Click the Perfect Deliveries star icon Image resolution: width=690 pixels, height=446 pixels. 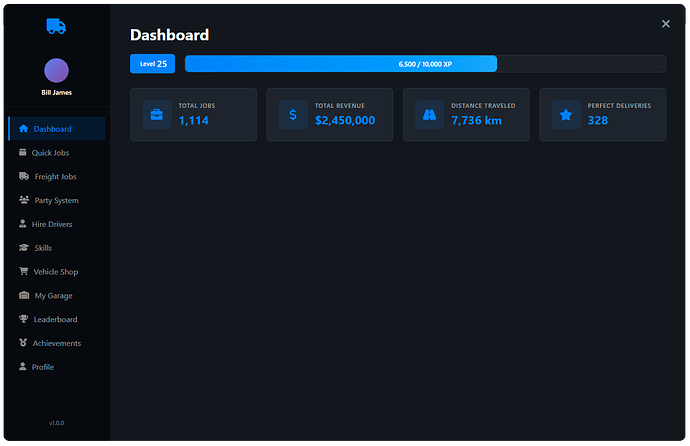(x=566, y=115)
